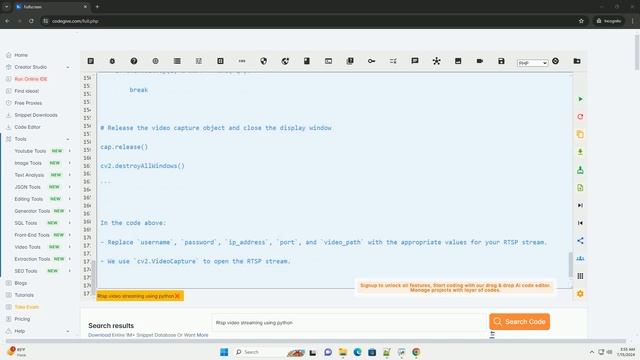This screenshot has width=640, height=360.
Task: Click the green Run play icon
Action: (580, 99)
